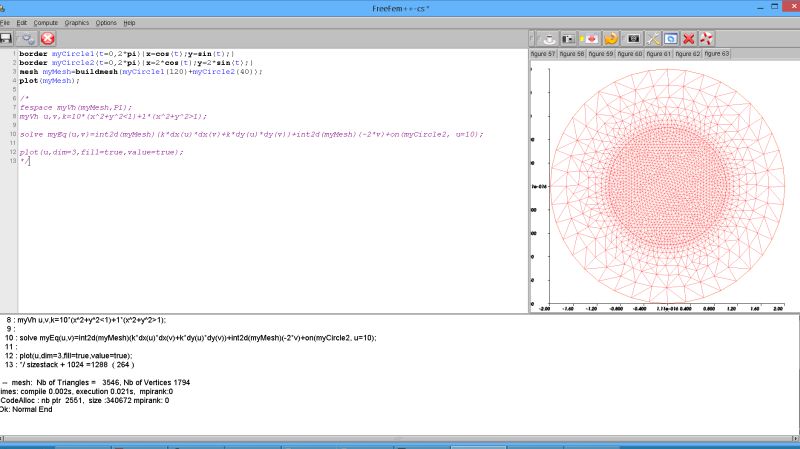Click the CodeAlloc output line
This screenshot has width=800, height=449.
(x=85, y=401)
